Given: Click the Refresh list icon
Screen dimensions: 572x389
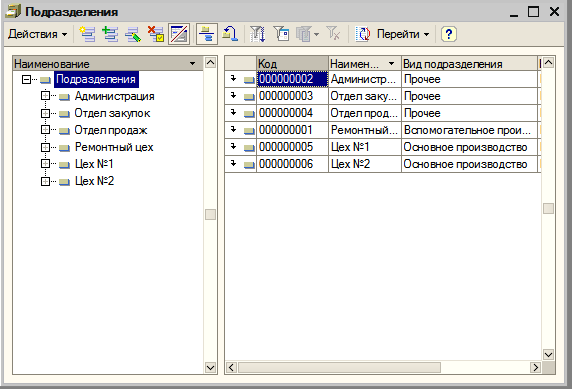Looking at the screenshot, I should pos(363,34).
